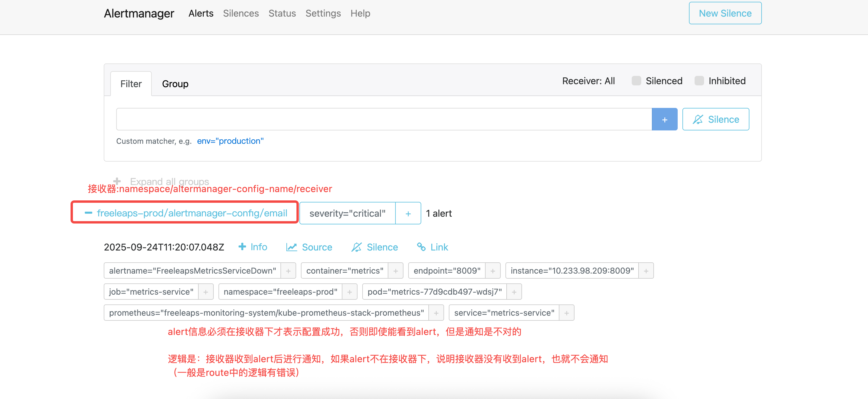Add instance label to filter via plus
The image size is (868, 399).
tap(646, 271)
